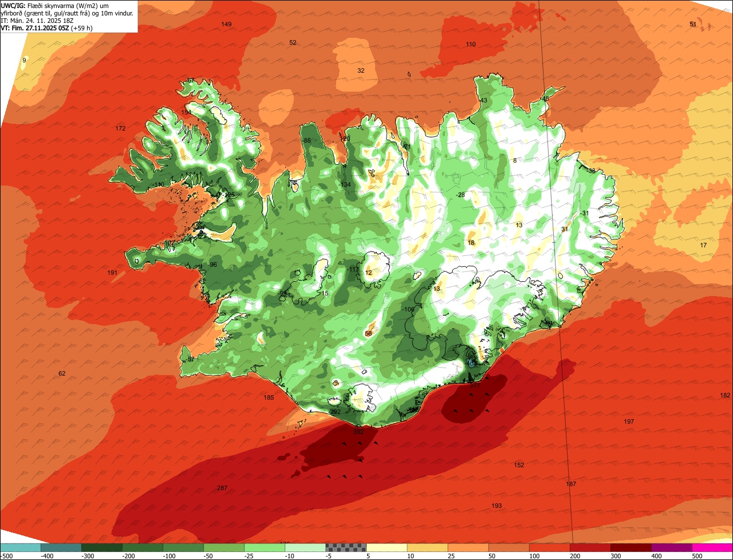Pick the magenta legend swatch above 500

tap(712, 547)
